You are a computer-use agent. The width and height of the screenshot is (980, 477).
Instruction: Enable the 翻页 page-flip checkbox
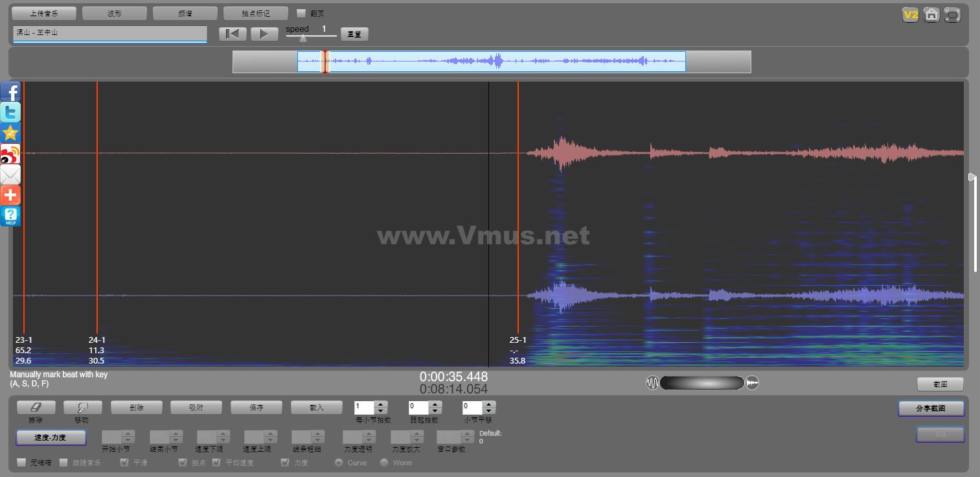click(301, 13)
